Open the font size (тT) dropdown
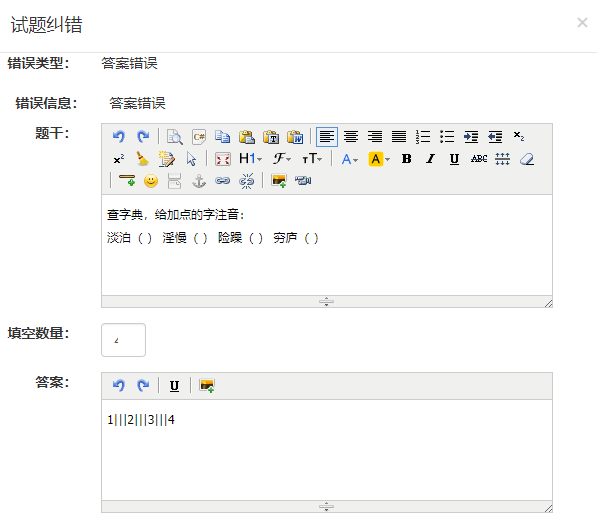The width and height of the screenshot is (597, 523). pyautogui.click(x=312, y=158)
